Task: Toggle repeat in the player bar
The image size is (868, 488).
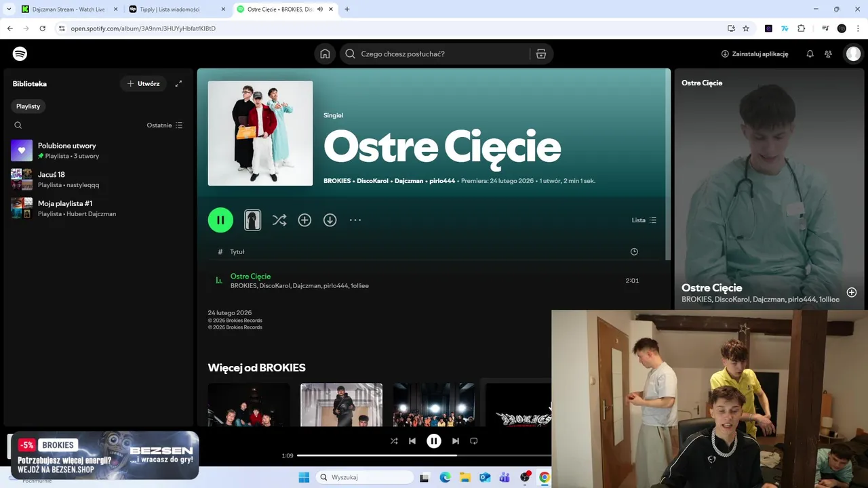Action: pyautogui.click(x=474, y=441)
